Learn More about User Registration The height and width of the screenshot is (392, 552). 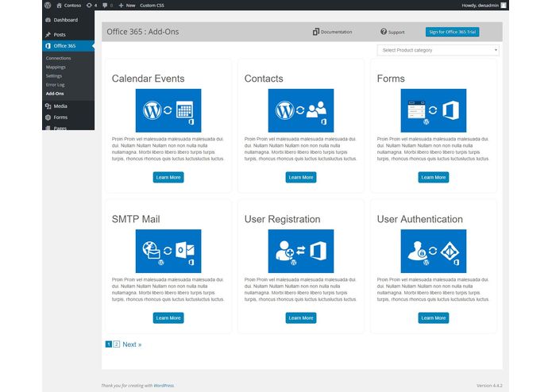301,318
